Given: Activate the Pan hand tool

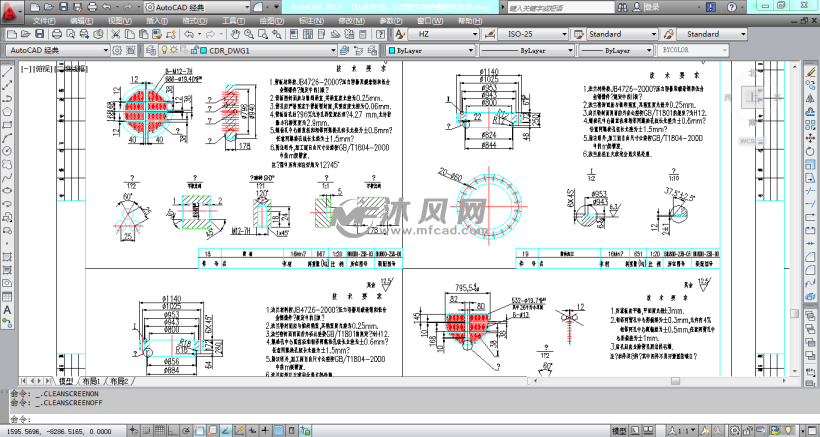Looking at the screenshot, I should point(235,34).
